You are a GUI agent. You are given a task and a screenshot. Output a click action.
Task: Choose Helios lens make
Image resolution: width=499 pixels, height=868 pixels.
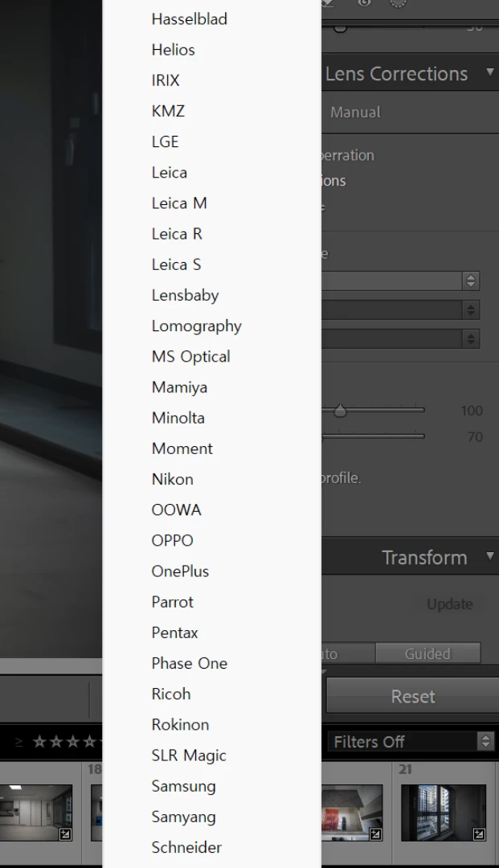[x=173, y=50]
